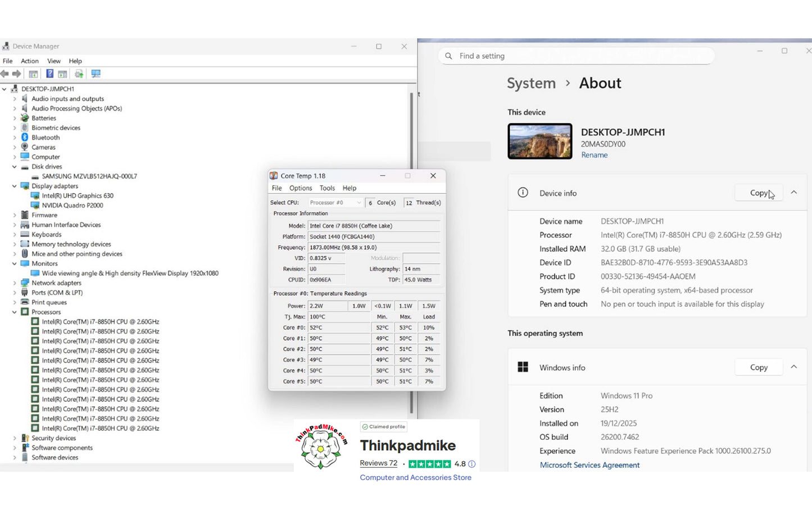The width and height of the screenshot is (812, 510).
Task: Expand the Network adapters node
Action: [x=15, y=283]
